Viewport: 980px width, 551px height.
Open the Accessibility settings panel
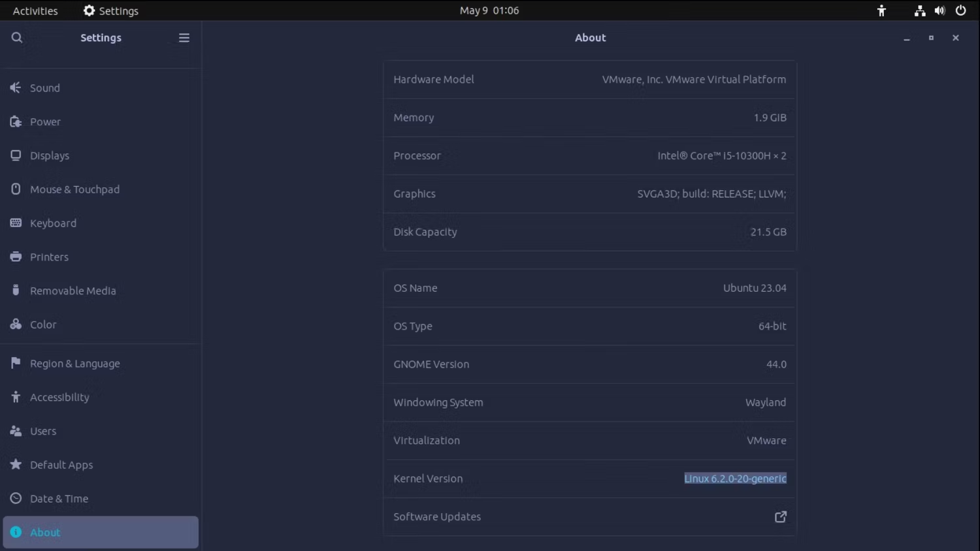(x=101, y=397)
